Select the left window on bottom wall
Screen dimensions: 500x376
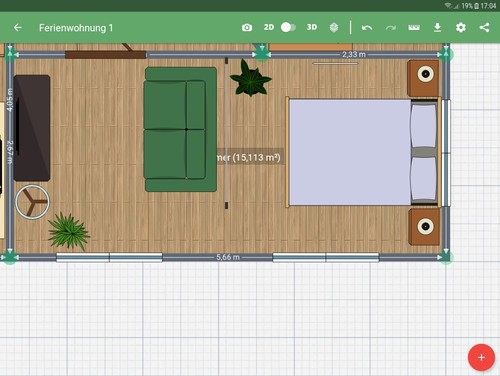[x=109, y=257]
